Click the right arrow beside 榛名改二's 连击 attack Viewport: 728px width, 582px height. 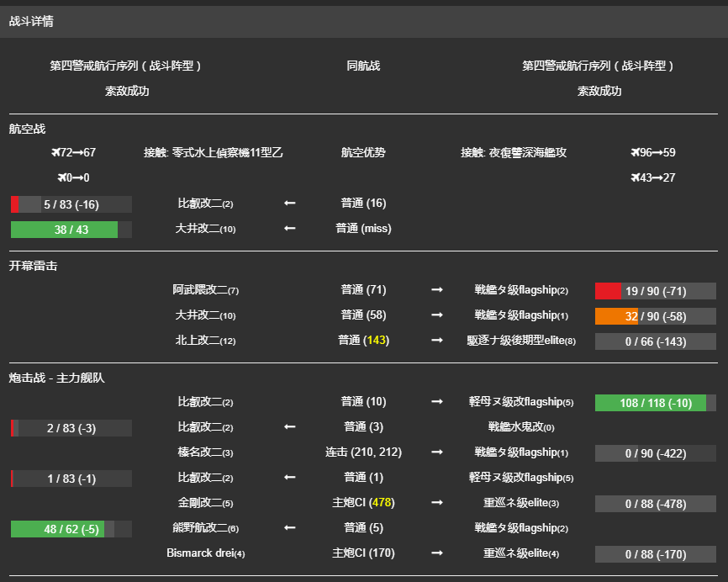[x=436, y=452]
